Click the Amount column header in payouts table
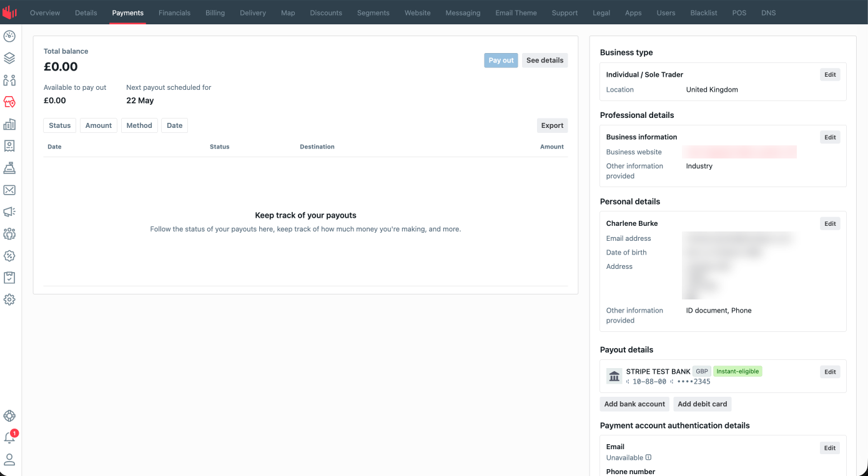Viewport: 868px width, 476px height. [552, 147]
